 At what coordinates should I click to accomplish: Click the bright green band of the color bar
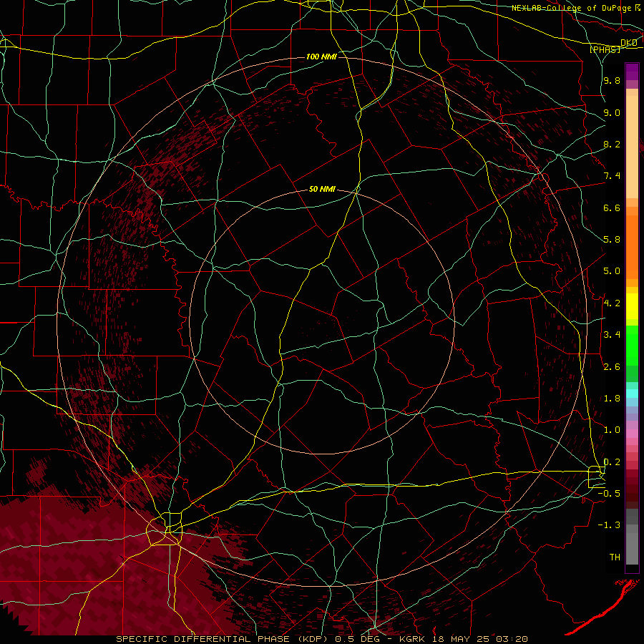pyautogui.click(x=632, y=345)
